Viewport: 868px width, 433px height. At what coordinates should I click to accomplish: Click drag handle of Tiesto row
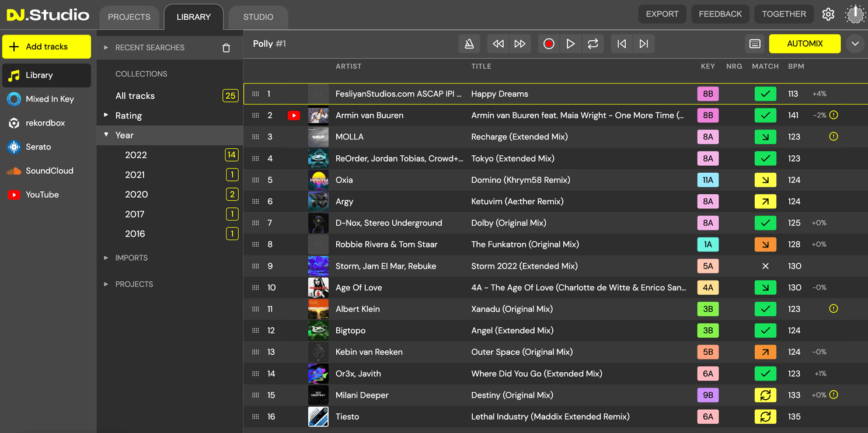tap(255, 417)
